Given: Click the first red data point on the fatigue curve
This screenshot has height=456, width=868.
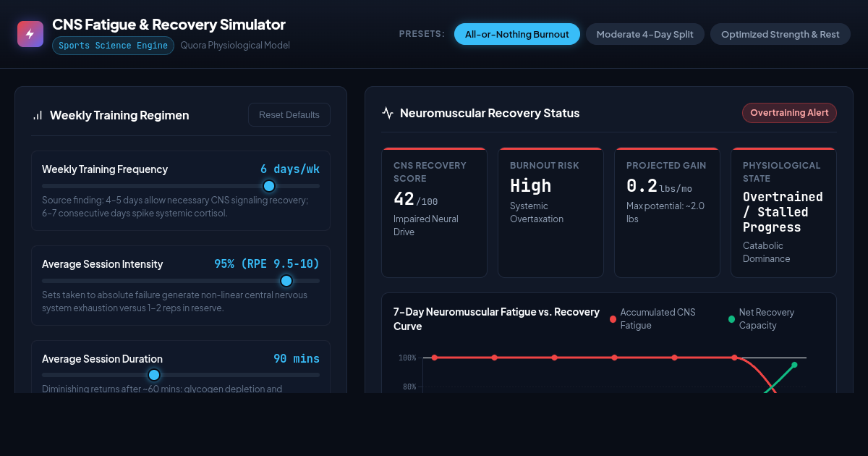Looking at the screenshot, I should 435,358.
